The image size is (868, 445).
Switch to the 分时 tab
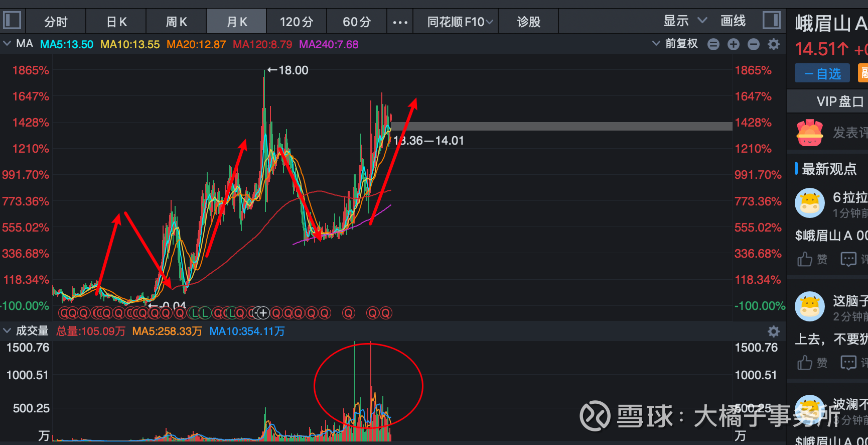click(56, 22)
